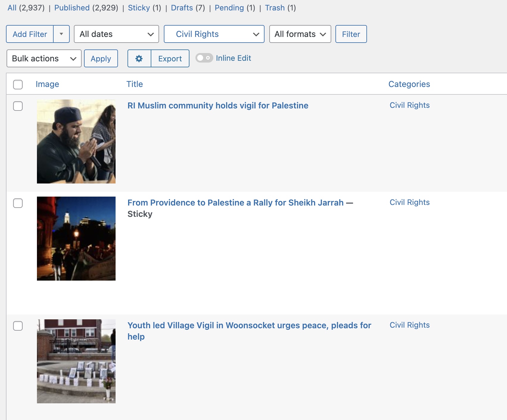Sort by the Title column header
Image resolution: width=507 pixels, height=420 pixels.
[x=135, y=84]
